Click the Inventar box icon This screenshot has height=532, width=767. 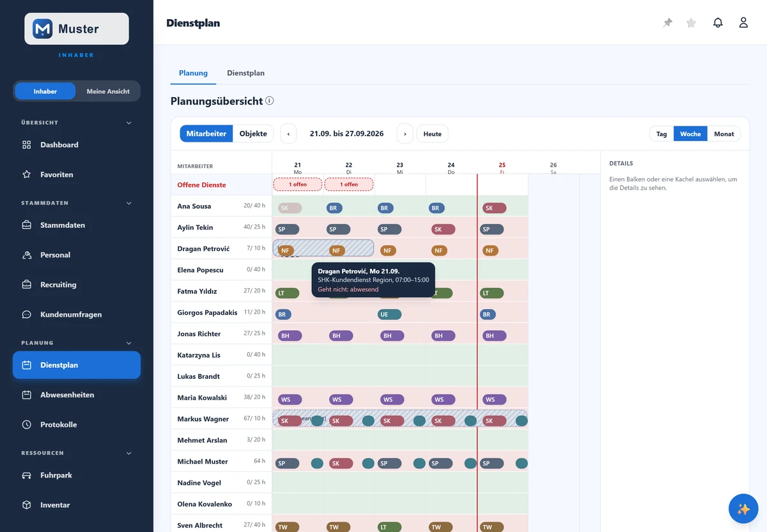[27, 505]
